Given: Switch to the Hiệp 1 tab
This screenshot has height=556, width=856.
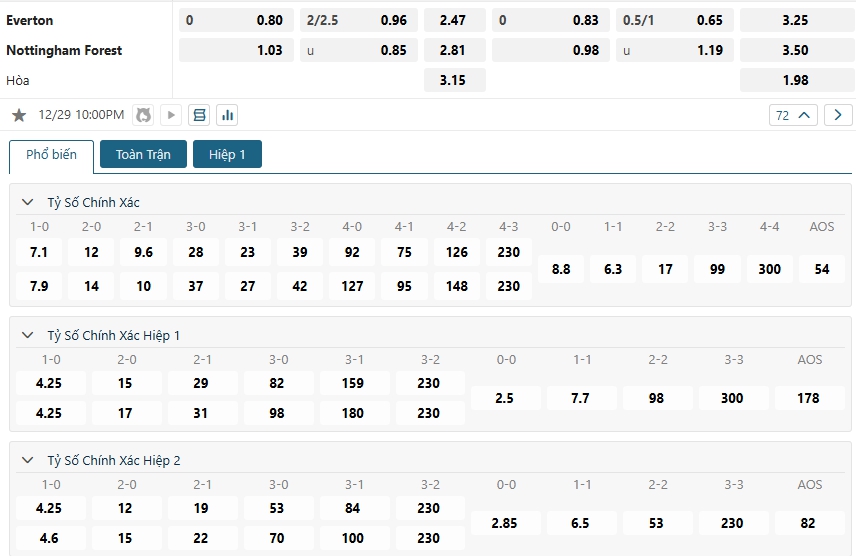Looking at the screenshot, I should (227, 154).
